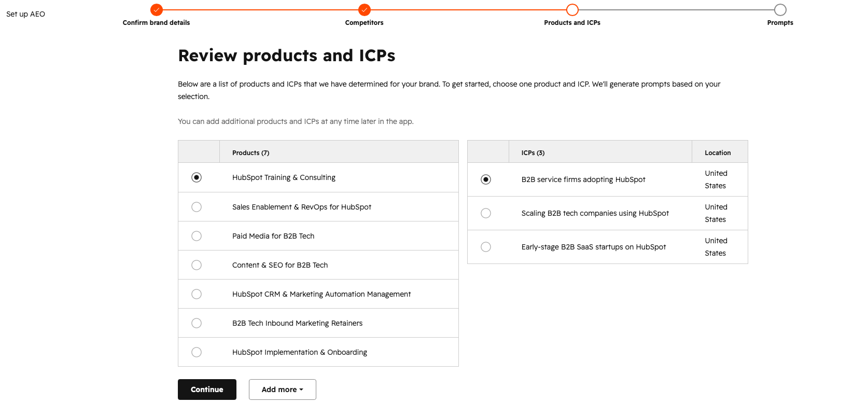Go to the Competitors step checkmark circle
Screen dimensions: 868x417
[365, 10]
